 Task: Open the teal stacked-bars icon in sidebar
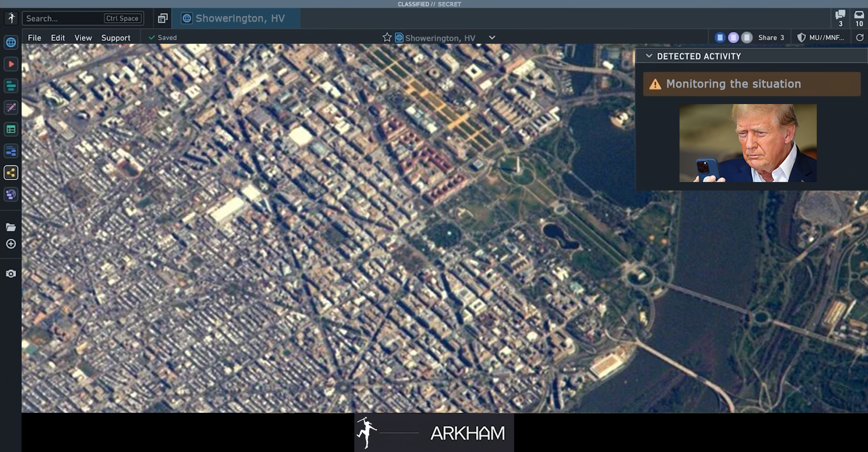pos(11,86)
